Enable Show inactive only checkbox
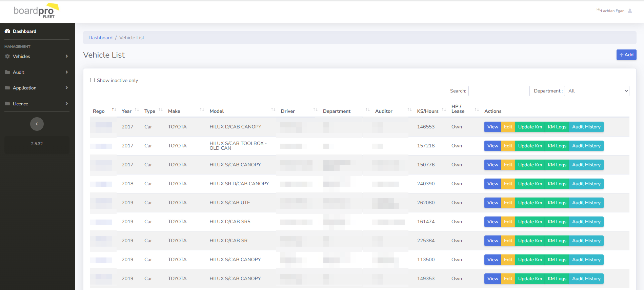Viewport: 644px width, 290px height. click(x=92, y=80)
